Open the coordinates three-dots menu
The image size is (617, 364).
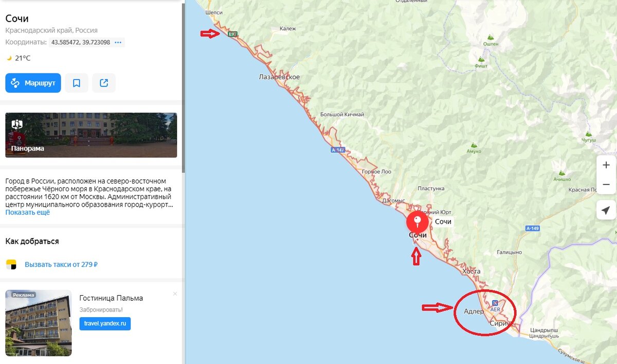tap(118, 42)
